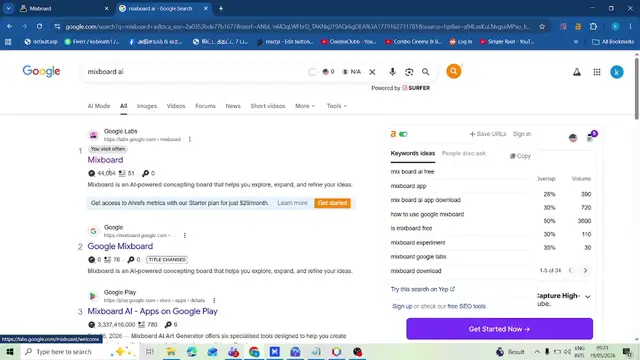640x360 pixels.
Task: Open a new browser tab
Action: tap(221, 8)
